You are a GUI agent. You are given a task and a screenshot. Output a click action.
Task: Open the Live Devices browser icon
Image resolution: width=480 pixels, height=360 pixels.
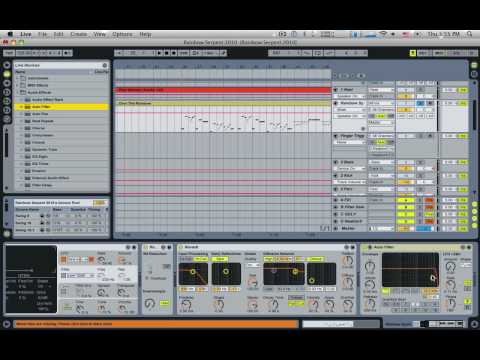[7, 74]
